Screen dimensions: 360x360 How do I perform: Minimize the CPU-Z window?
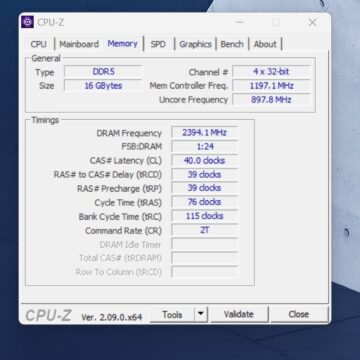pos(239,23)
